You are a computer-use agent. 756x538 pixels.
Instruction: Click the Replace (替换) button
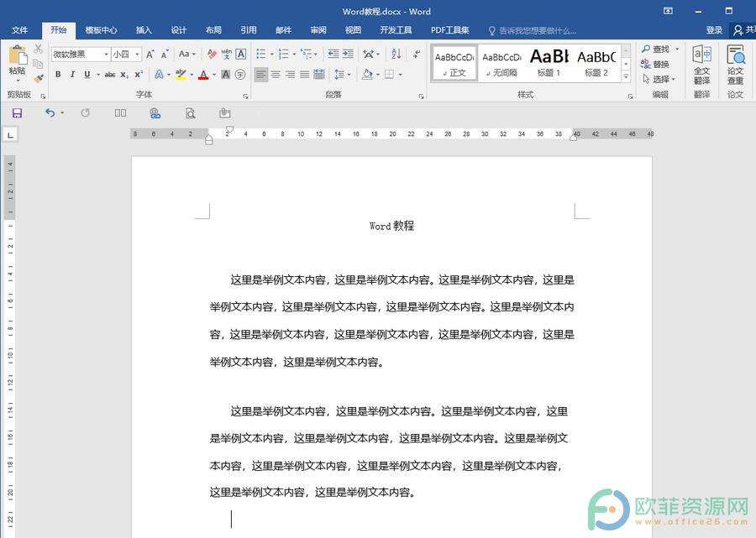655,64
